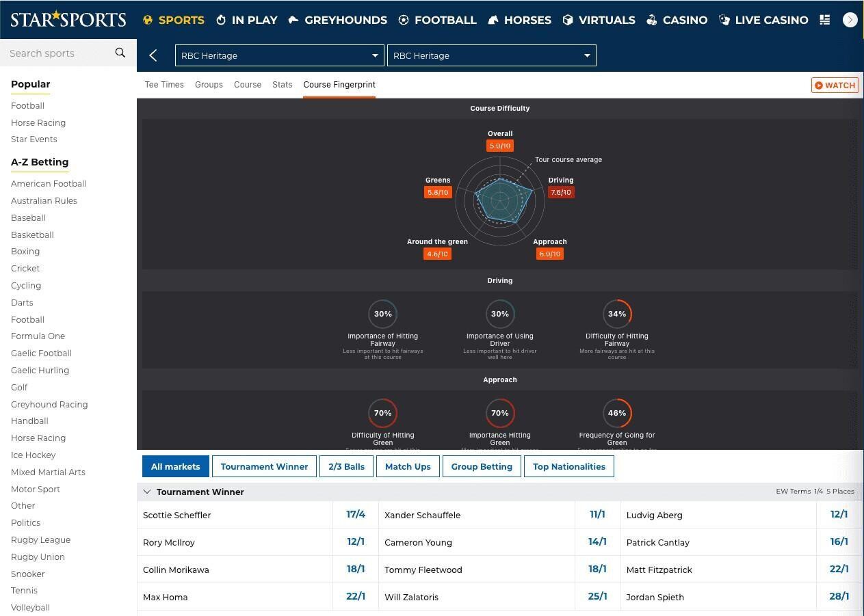The height and width of the screenshot is (616, 864).
Task: Pick Tommy Fleetwood at 18/1
Action: 597,570
